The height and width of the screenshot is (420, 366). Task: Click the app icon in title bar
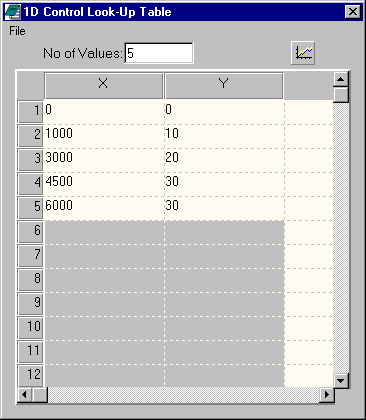click(12, 12)
